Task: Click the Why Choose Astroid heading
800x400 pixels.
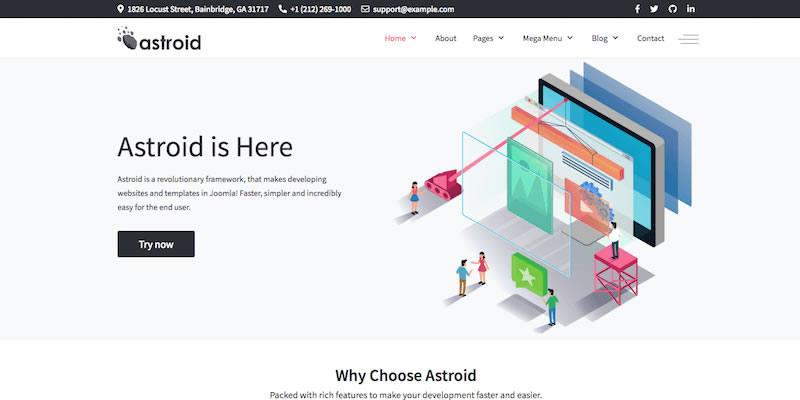Action: pos(399,375)
